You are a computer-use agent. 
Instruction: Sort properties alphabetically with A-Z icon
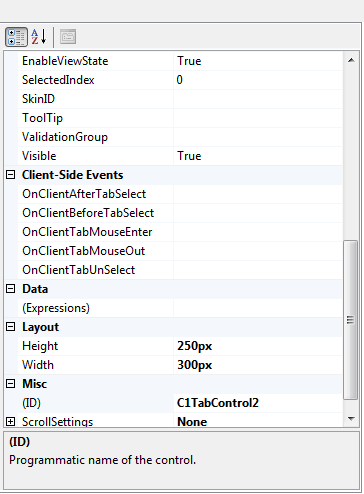pyautogui.click(x=39, y=37)
